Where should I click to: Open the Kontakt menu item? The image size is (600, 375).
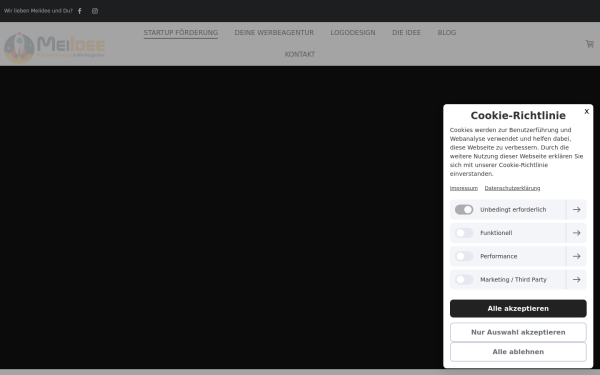click(x=300, y=54)
